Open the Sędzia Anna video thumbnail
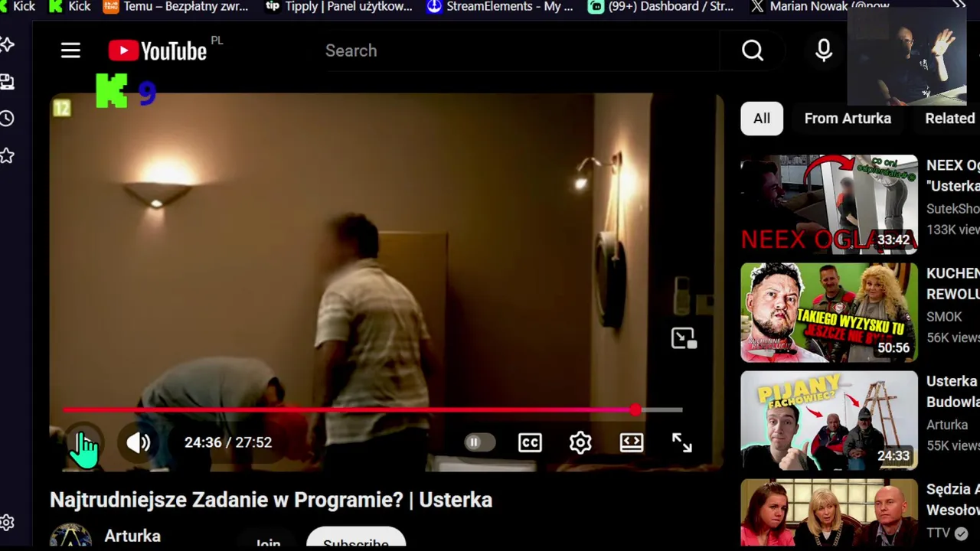The width and height of the screenshot is (980, 551). click(829, 513)
